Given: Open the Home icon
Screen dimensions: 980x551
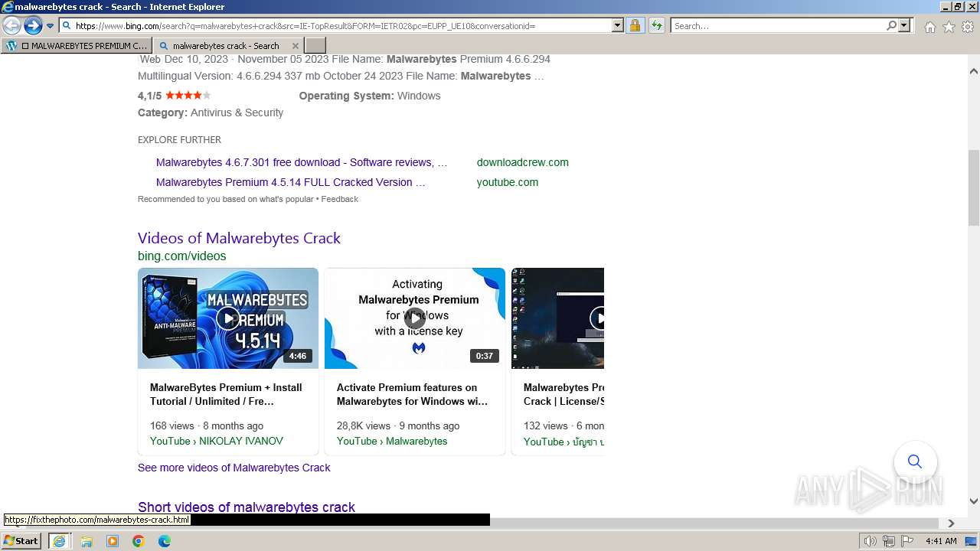Looking at the screenshot, I should point(929,27).
